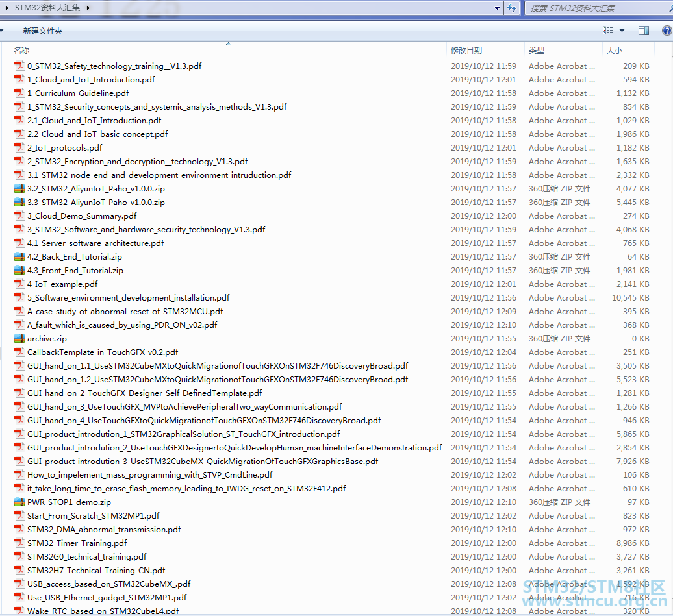This screenshot has width=673, height=616.
Task: Click the zip icon of archive.zip
Action: 19,338
